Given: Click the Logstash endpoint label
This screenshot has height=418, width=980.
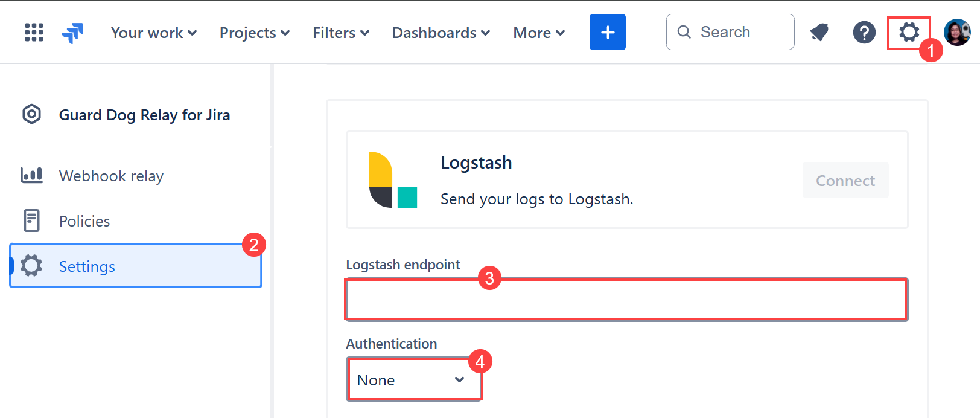Looking at the screenshot, I should (403, 265).
